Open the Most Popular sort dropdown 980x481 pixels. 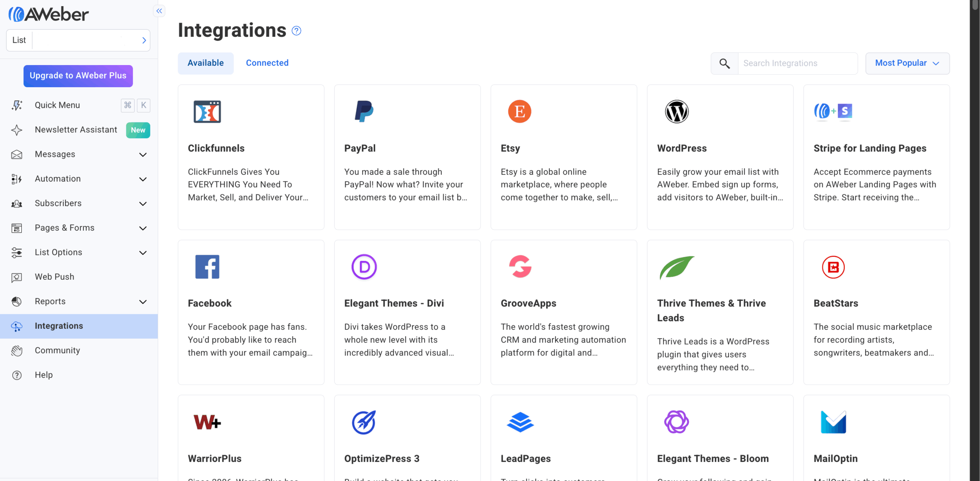click(907, 63)
